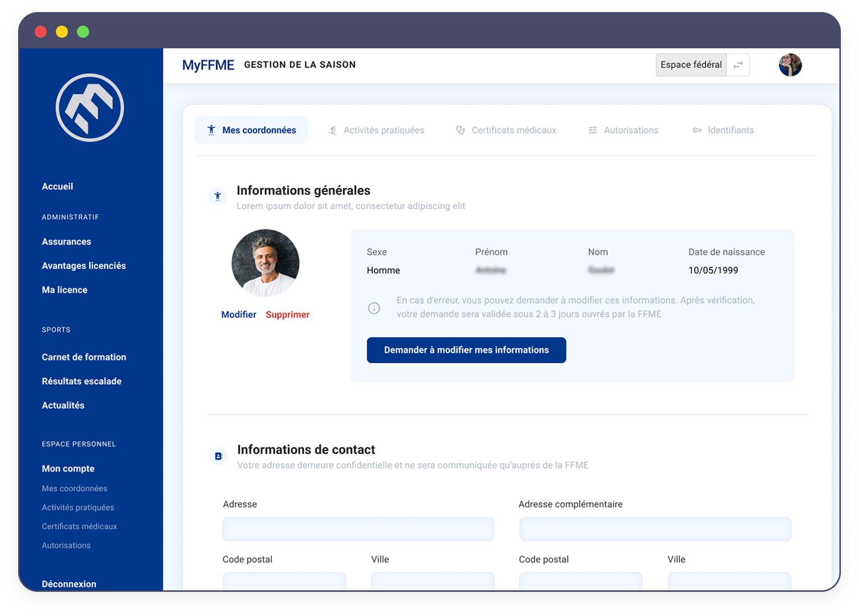Focus the Adresse input field
This screenshot has height=616, width=859.
pyautogui.click(x=358, y=529)
